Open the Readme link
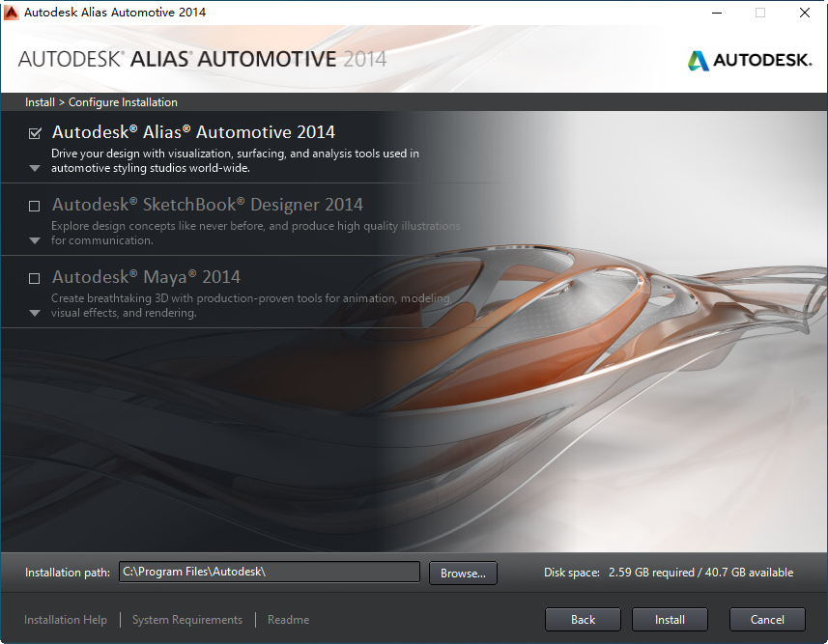The width and height of the screenshot is (828, 644). tap(288, 620)
